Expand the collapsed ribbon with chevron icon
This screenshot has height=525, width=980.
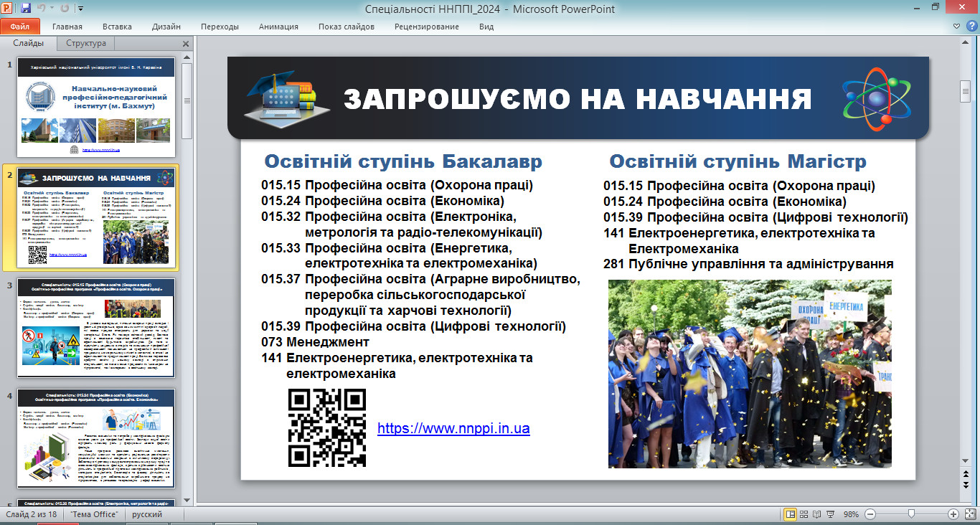click(x=958, y=26)
